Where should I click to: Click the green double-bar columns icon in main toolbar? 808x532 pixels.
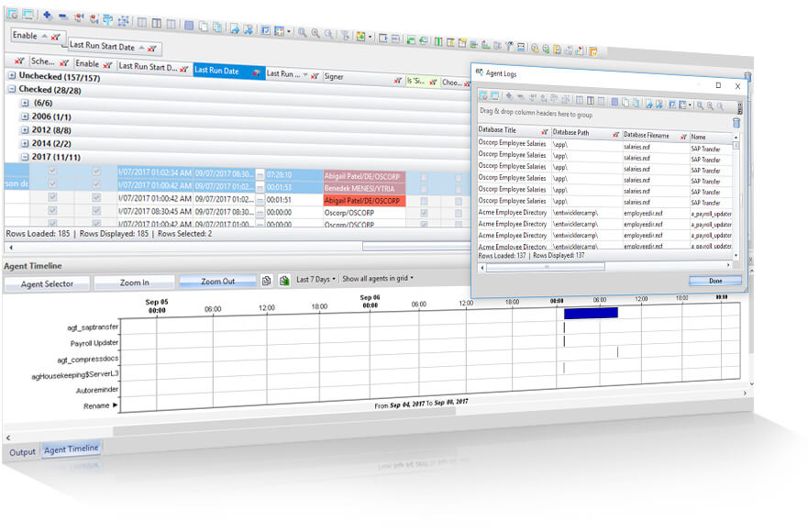(437, 41)
